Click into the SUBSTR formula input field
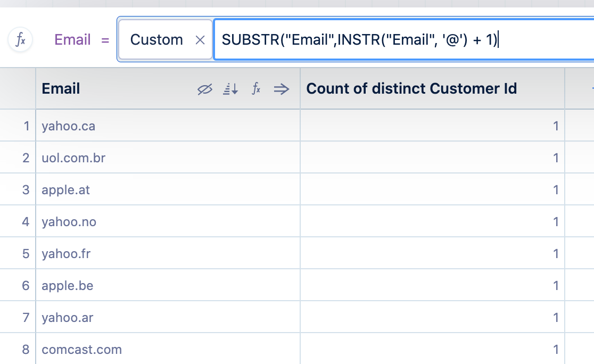Image resolution: width=594 pixels, height=364 pixels. coord(404,39)
